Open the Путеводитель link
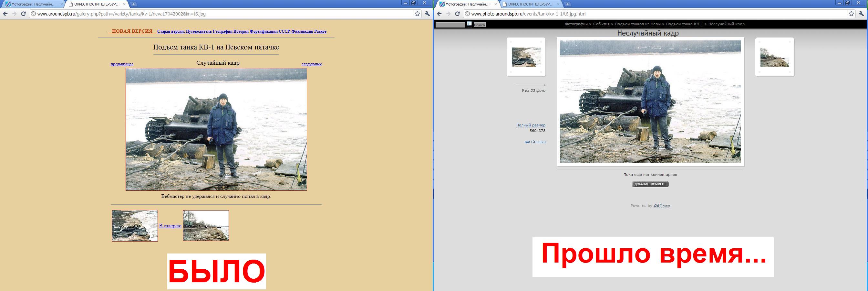 tap(199, 31)
